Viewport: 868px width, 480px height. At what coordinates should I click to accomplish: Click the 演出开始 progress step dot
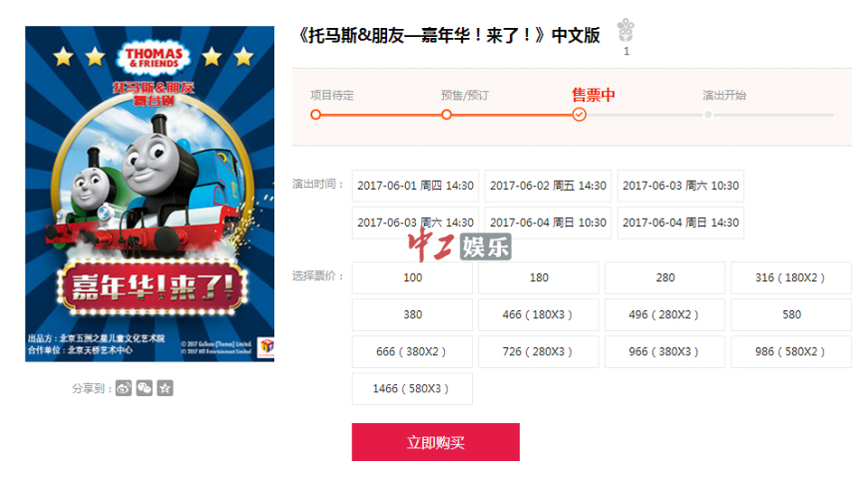[x=708, y=115]
